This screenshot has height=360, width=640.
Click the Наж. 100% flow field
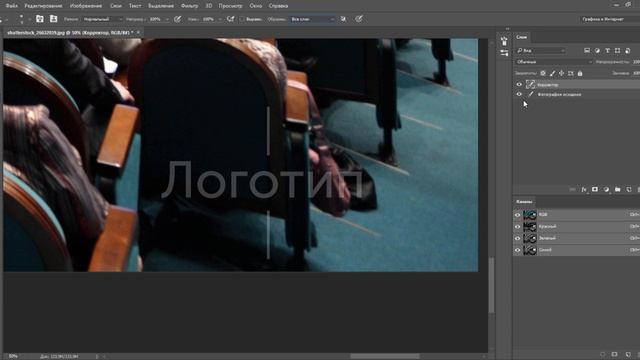209,19
